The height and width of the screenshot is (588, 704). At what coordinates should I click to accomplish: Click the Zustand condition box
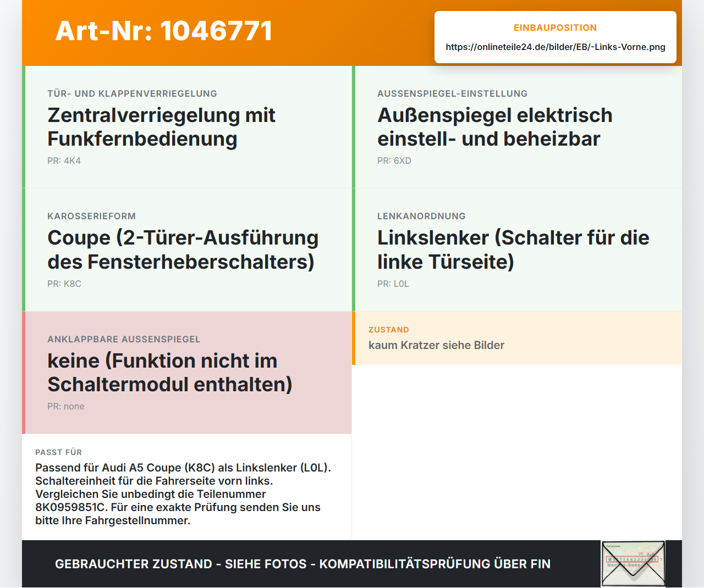[x=517, y=338]
